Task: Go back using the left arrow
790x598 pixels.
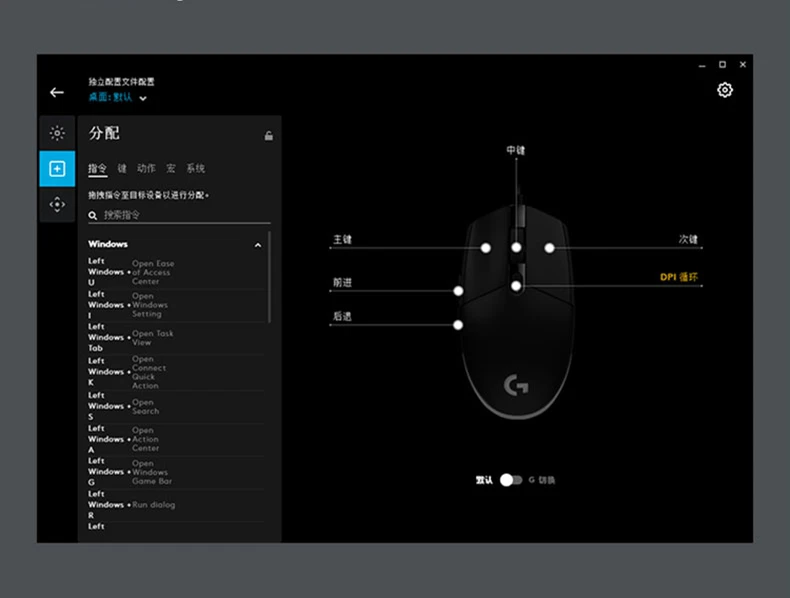Action: click(x=57, y=92)
